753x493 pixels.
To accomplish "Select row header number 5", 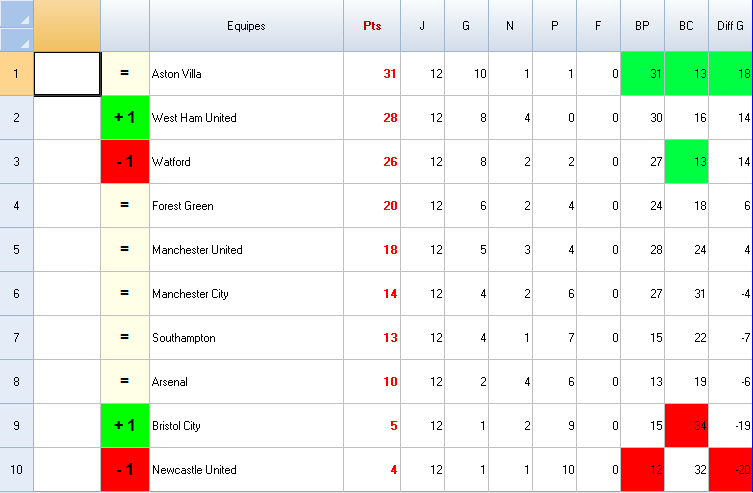I will (x=16, y=250).
